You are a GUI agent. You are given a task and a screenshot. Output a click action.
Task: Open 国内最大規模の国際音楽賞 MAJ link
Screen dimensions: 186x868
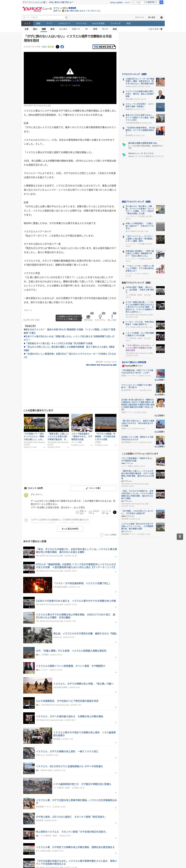[x=142, y=143]
